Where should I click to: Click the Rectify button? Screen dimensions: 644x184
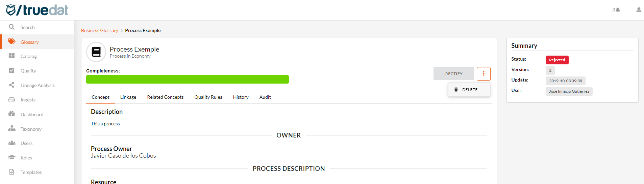tap(453, 73)
